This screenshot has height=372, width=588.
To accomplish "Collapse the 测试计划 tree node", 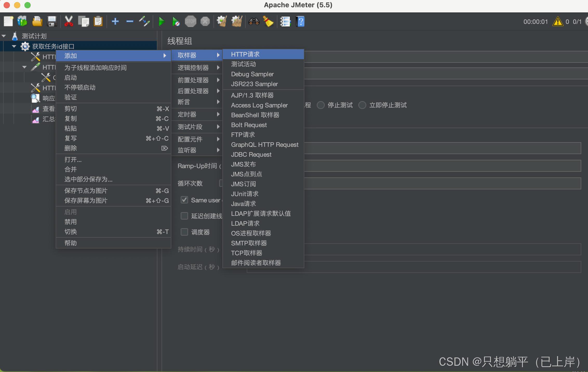I will tap(4, 36).
